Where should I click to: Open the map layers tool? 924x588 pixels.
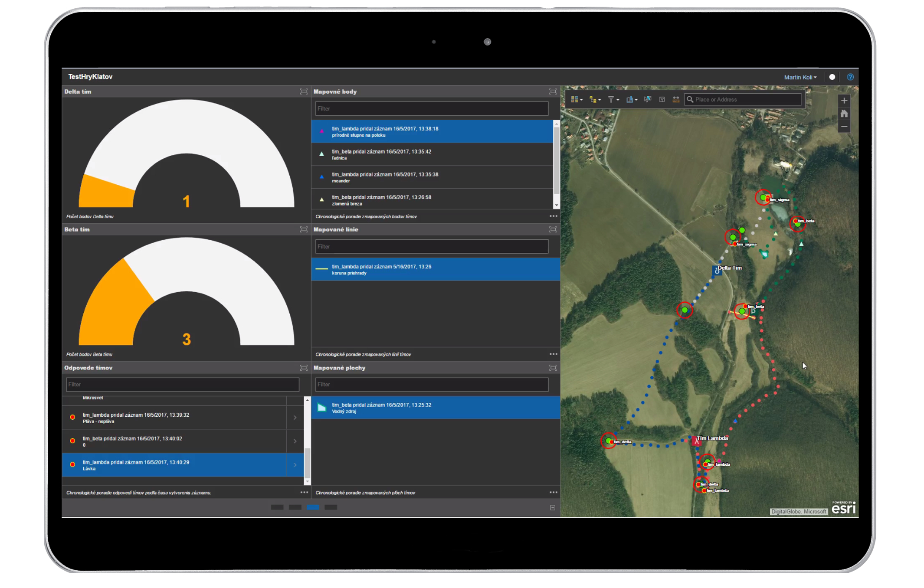click(593, 100)
